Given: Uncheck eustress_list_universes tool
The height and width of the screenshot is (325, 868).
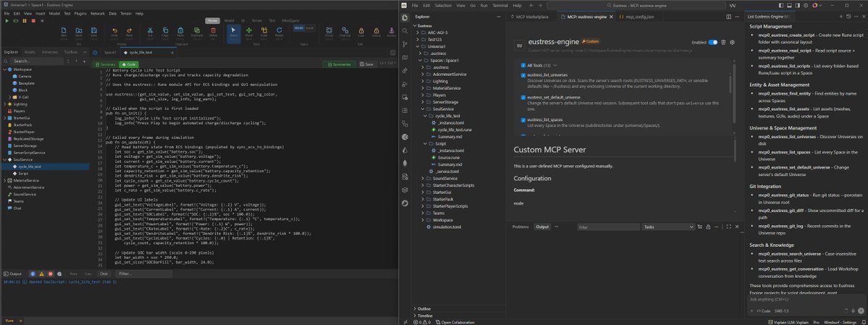Looking at the screenshot, I should coord(523,74).
